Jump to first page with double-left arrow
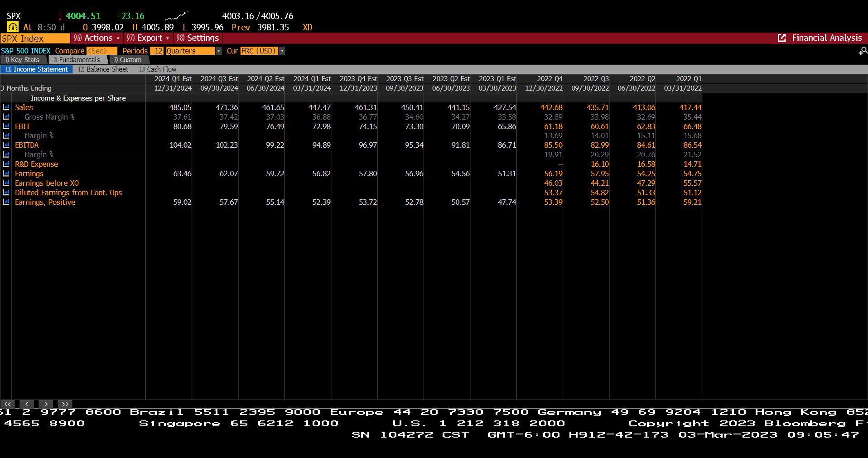The image size is (868, 458). pyautogui.click(x=8, y=404)
